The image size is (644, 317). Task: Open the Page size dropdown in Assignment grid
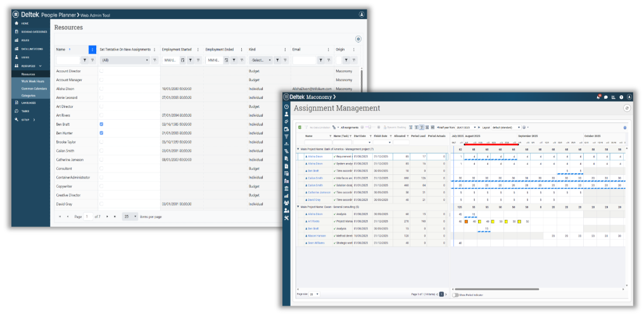tap(314, 294)
